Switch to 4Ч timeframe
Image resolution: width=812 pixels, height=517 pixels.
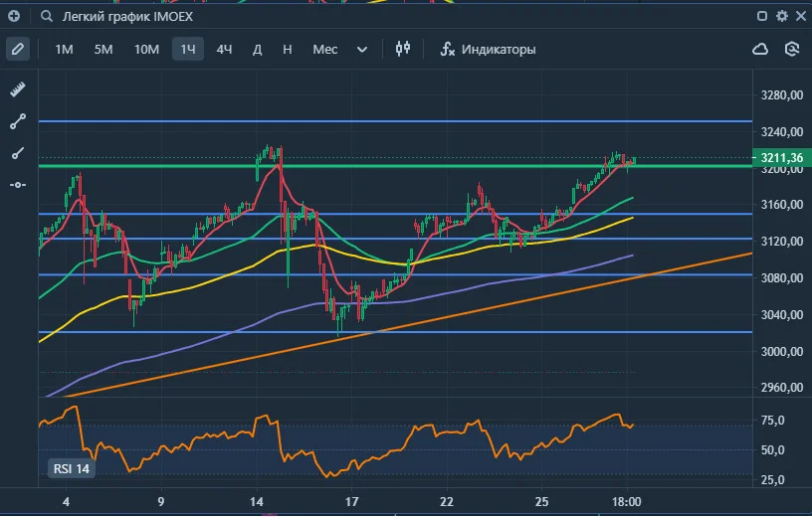224,49
